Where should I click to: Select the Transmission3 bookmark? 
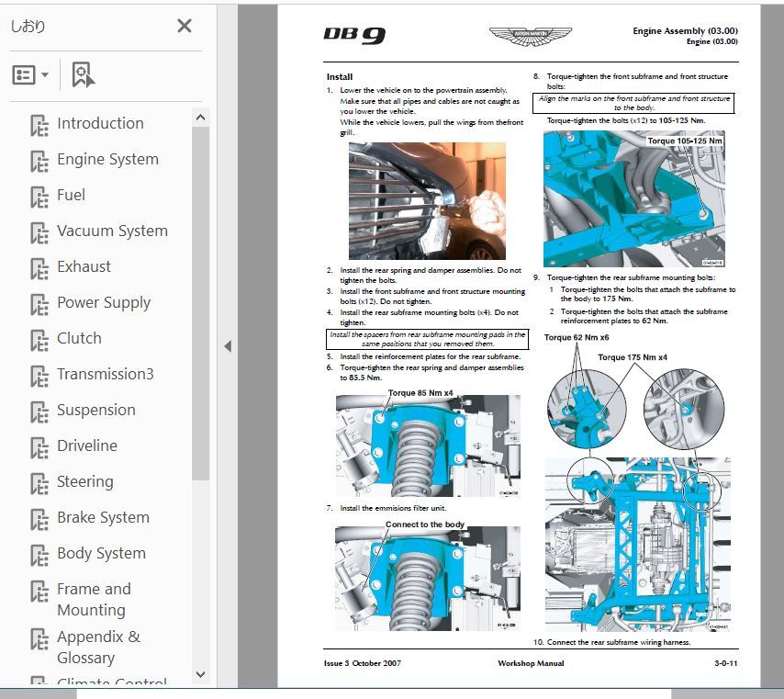pos(105,374)
